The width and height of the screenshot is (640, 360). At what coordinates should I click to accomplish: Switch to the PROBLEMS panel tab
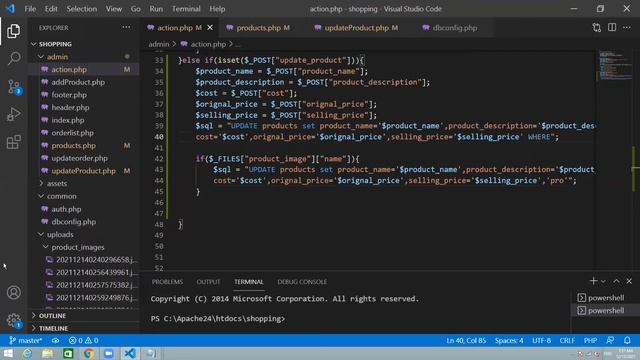coord(167,282)
